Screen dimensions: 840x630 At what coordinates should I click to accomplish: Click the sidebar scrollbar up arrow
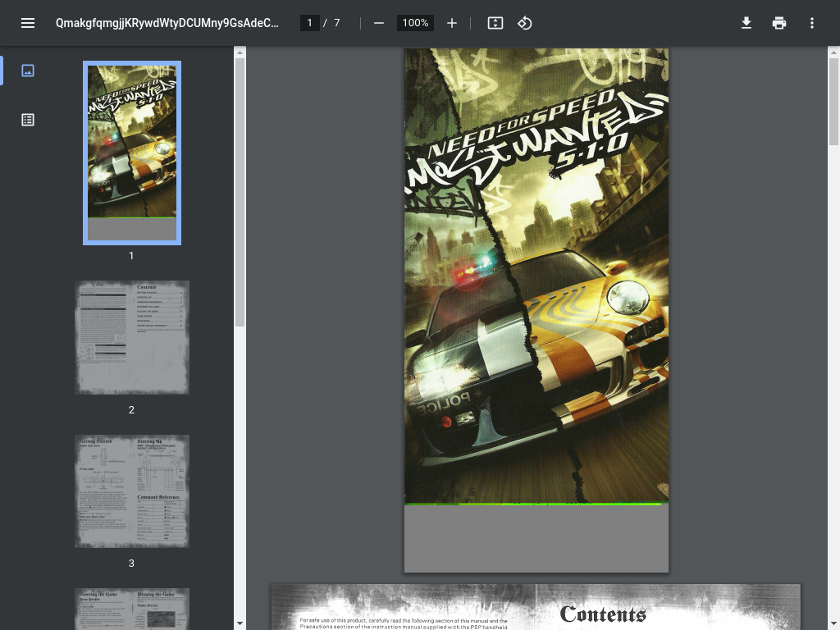(240, 53)
